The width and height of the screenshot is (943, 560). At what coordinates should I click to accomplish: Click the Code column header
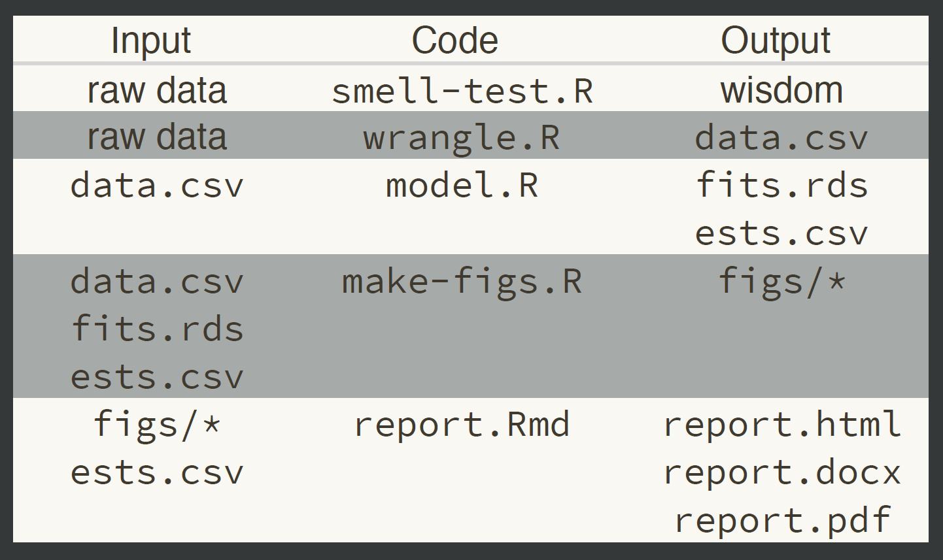point(454,41)
